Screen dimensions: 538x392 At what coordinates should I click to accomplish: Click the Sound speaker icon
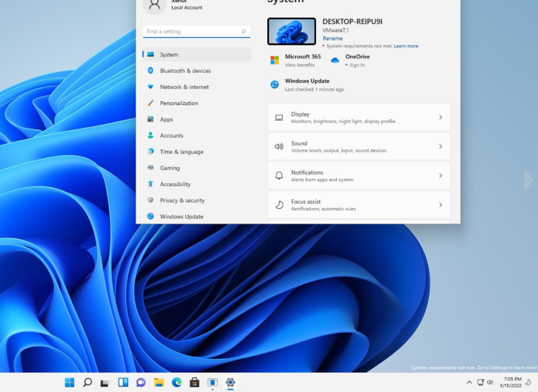tap(279, 147)
